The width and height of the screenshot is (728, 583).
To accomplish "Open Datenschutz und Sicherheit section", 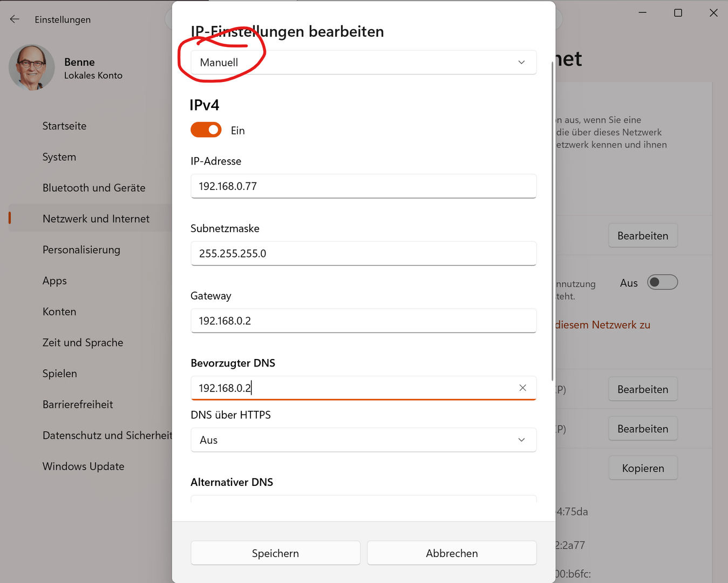I will pos(107,436).
